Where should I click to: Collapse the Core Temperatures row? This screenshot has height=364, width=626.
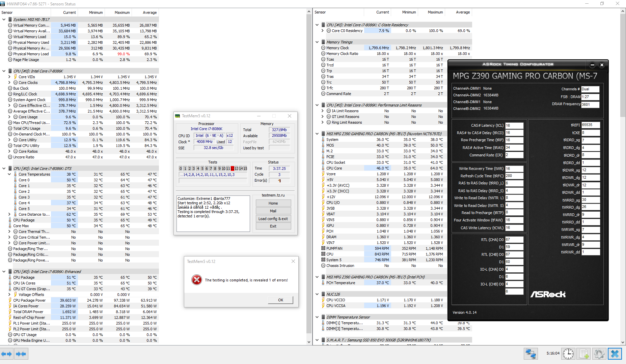[9, 174]
